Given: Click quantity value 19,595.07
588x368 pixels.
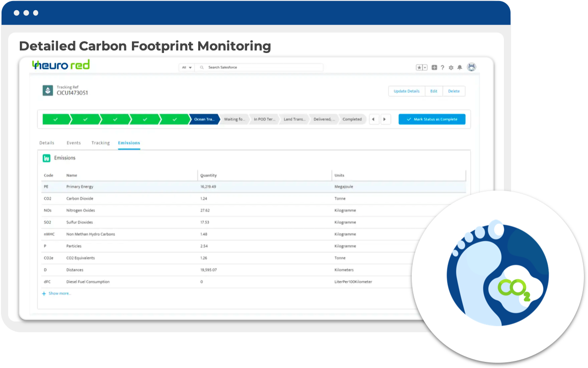Looking at the screenshot, I should [208, 270].
